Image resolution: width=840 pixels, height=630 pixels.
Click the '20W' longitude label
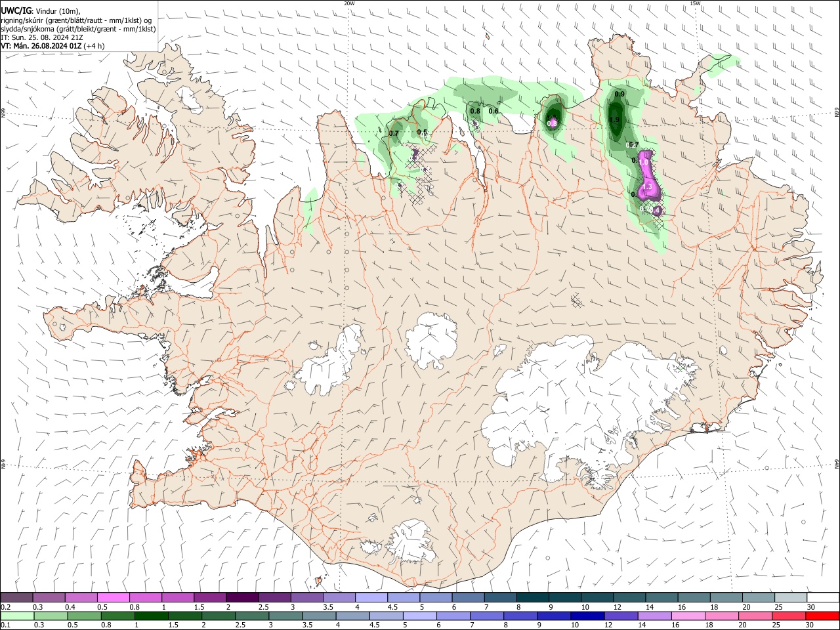[x=349, y=3]
